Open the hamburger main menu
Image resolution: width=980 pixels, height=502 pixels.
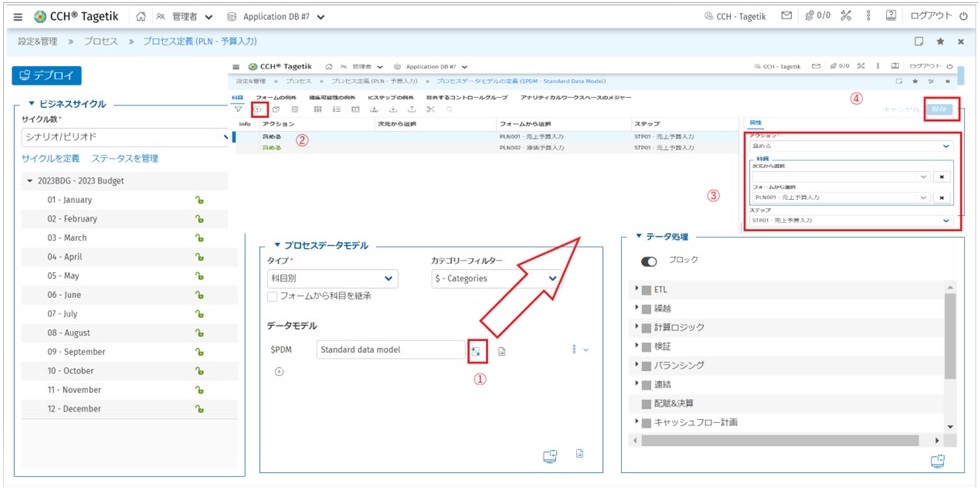pyautogui.click(x=17, y=16)
